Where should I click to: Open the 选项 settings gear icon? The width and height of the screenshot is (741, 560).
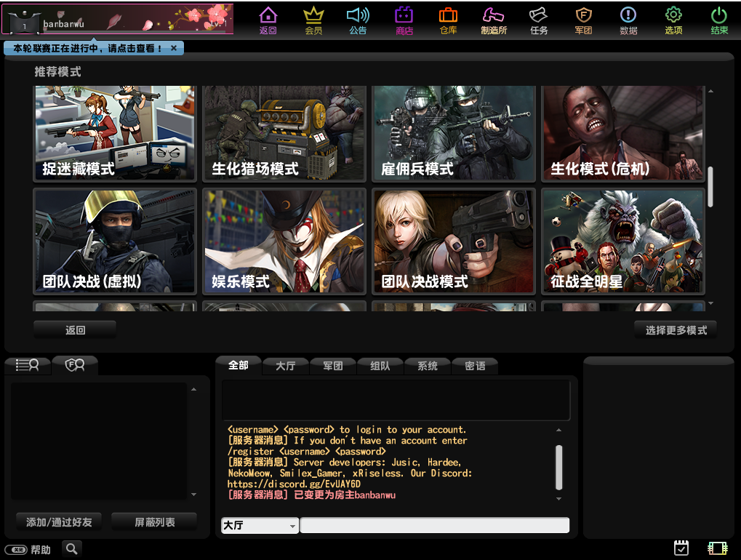click(x=673, y=20)
